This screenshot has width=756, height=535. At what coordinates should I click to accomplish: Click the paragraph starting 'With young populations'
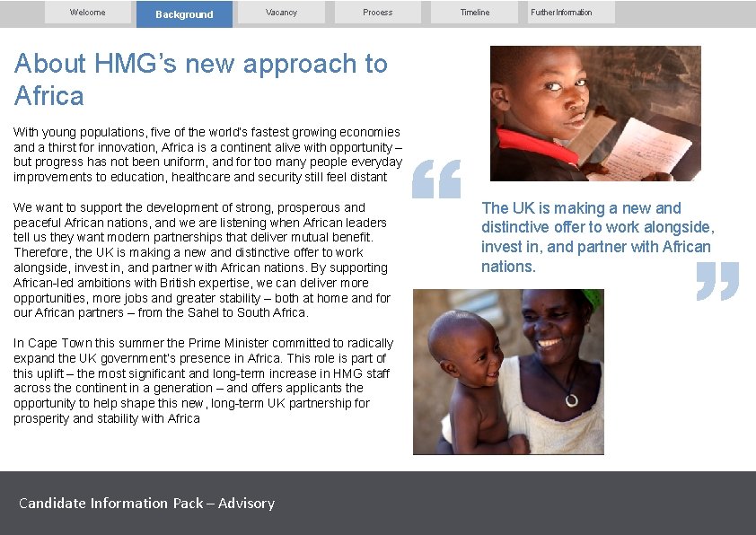[207, 154]
